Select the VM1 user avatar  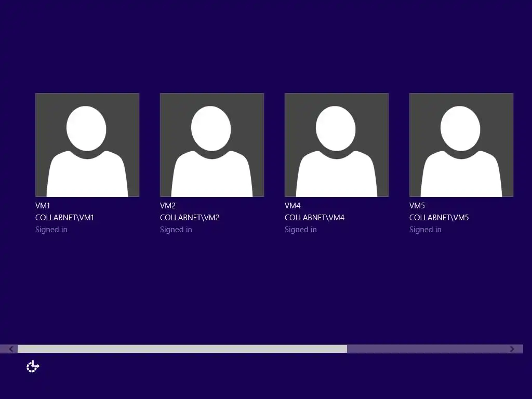click(87, 145)
